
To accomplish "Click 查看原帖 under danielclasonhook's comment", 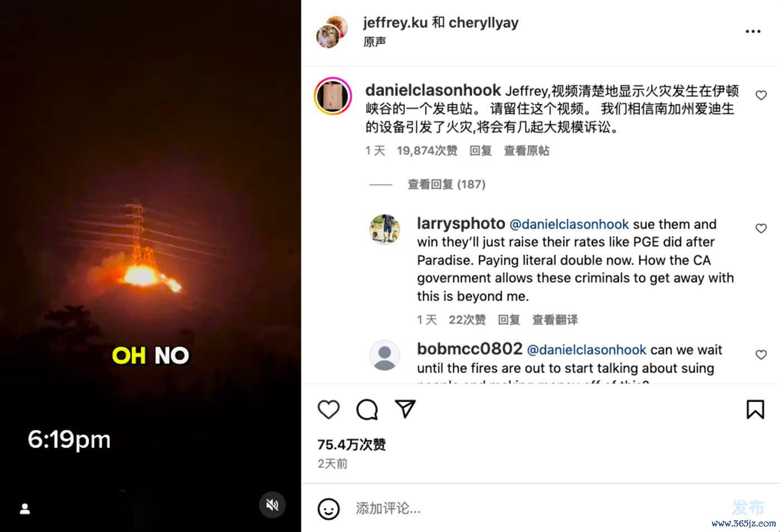I will point(526,151).
